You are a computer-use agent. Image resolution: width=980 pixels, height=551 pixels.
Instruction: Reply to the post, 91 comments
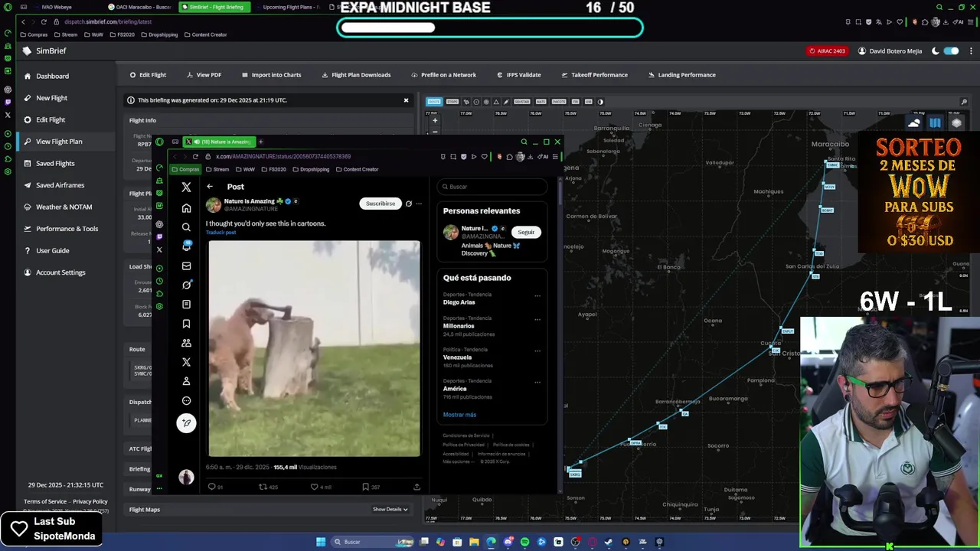pyautogui.click(x=215, y=487)
